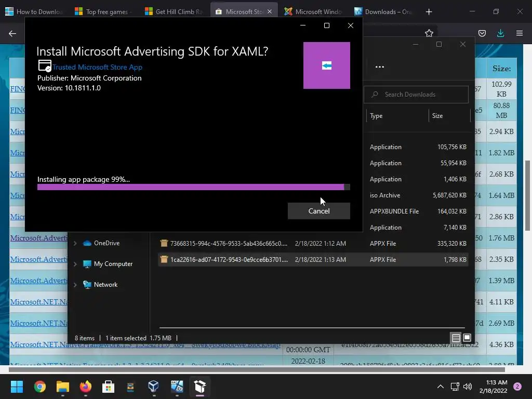Select OneDrive in navigation pane
Image resolution: width=532 pixels, height=399 pixels.
point(107,243)
